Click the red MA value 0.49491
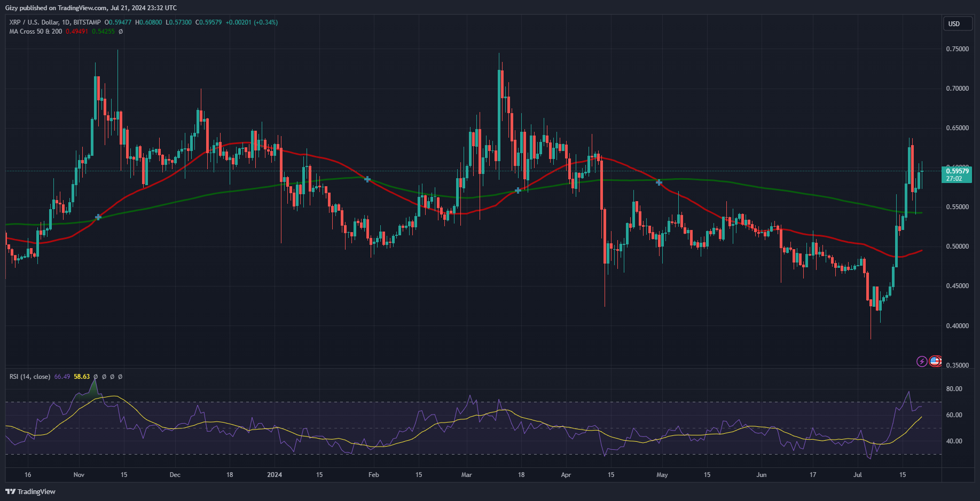Viewport: 980px width, 501px height. pos(77,31)
